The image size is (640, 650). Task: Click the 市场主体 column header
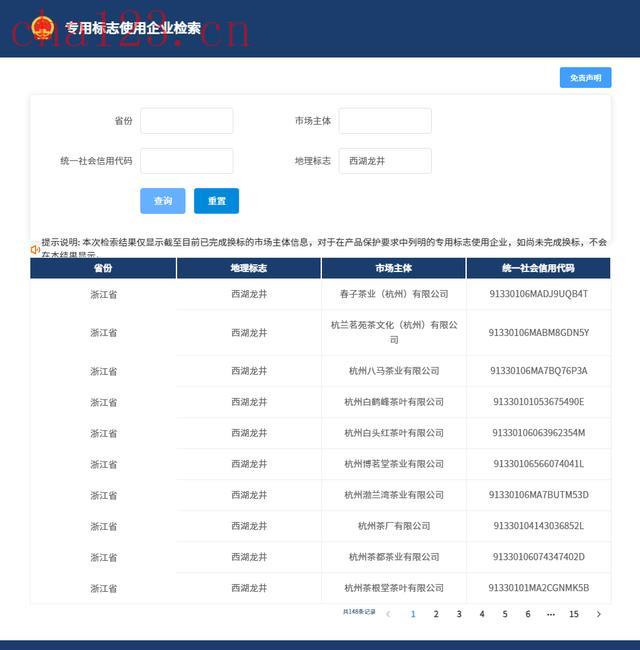pyautogui.click(x=393, y=268)
